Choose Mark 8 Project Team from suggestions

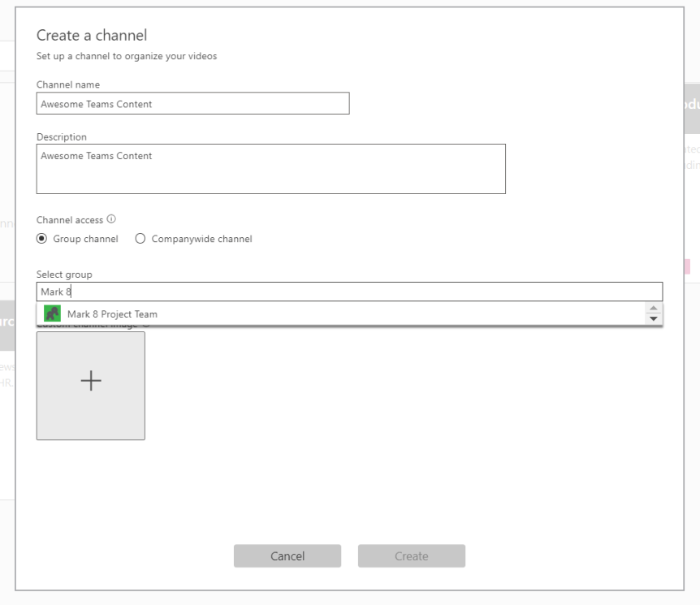[112, 314]
